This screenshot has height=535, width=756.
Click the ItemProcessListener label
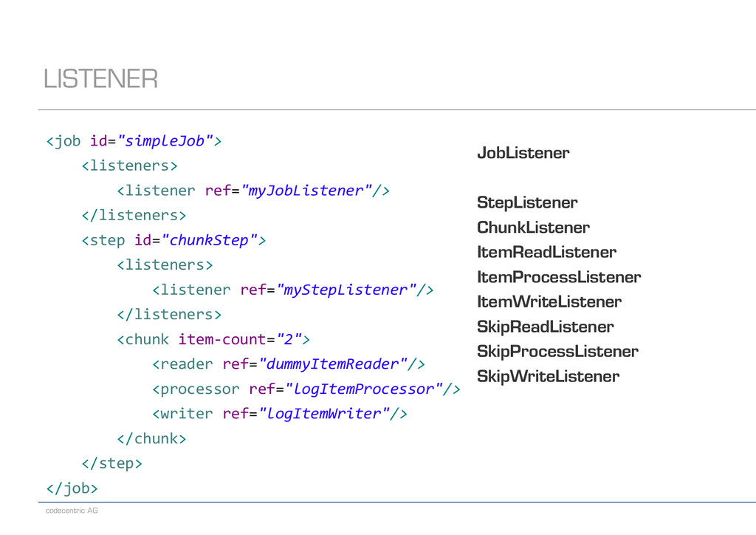tap(559, 277)
